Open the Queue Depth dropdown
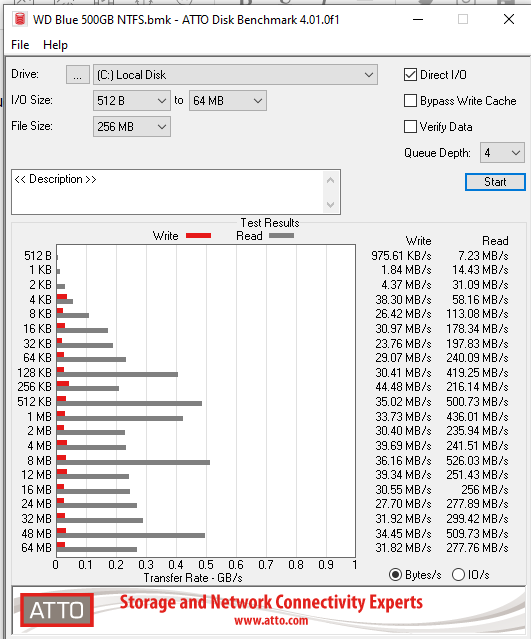This screenshot has height=639, width=531. coord(502,153)
